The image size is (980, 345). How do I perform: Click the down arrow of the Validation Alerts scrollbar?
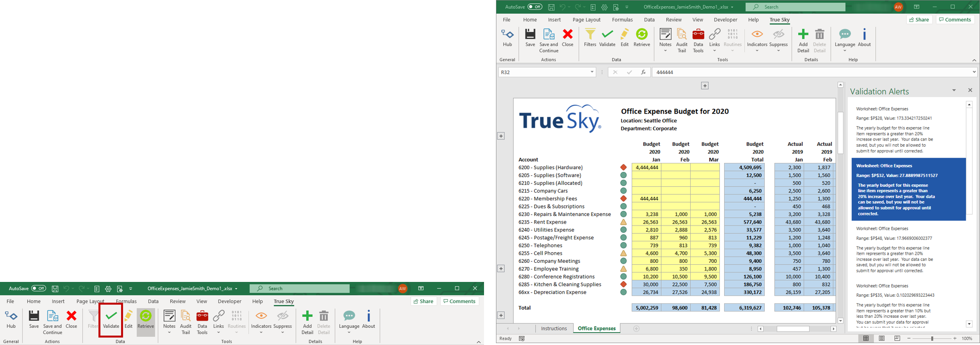click(x=969, y=324)
